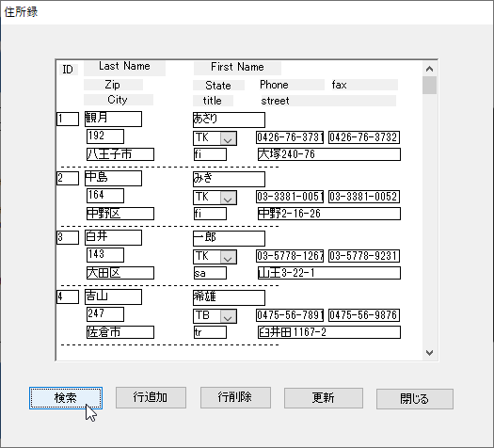Delete a row with 行削除 button
Image resolution: width=494 pixels, height=448 pixels.
click(235, 397)
